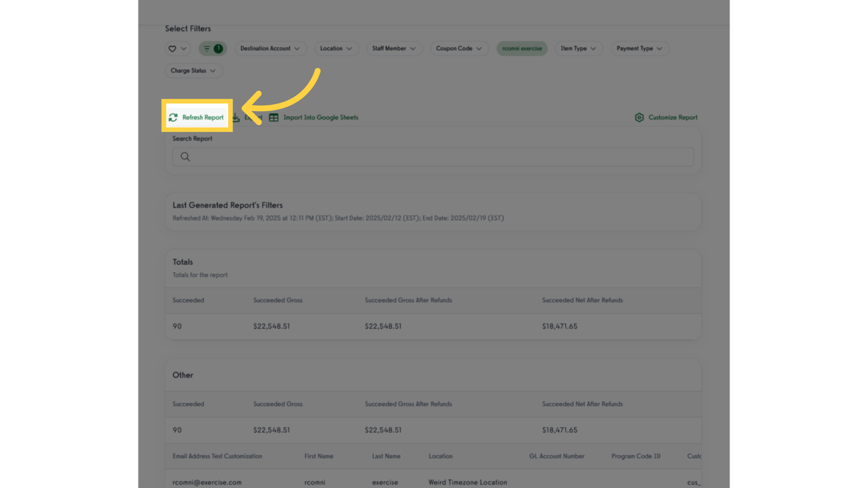Open Customize Report settings
Screen dimensions: 868x488
point(666,118)
